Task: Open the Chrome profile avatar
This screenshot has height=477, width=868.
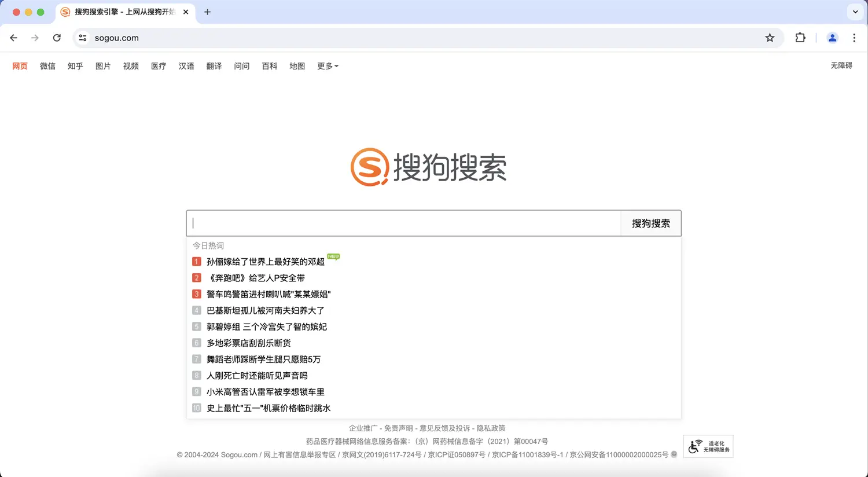Action: [x=832, y=38]
